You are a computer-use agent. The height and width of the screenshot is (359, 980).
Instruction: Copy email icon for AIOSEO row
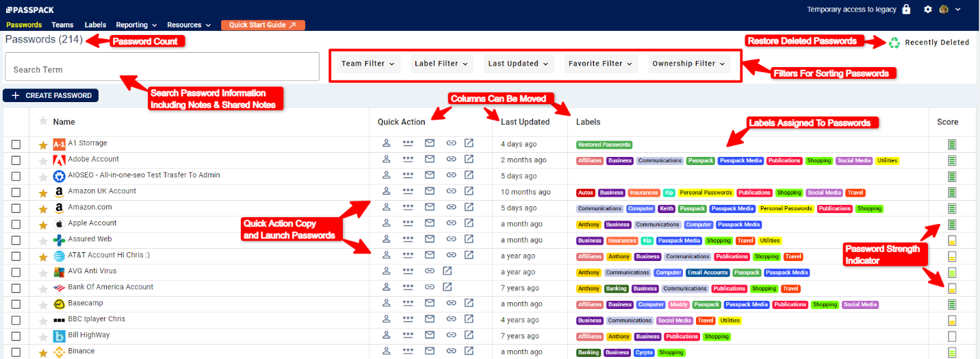pos(430,175)
